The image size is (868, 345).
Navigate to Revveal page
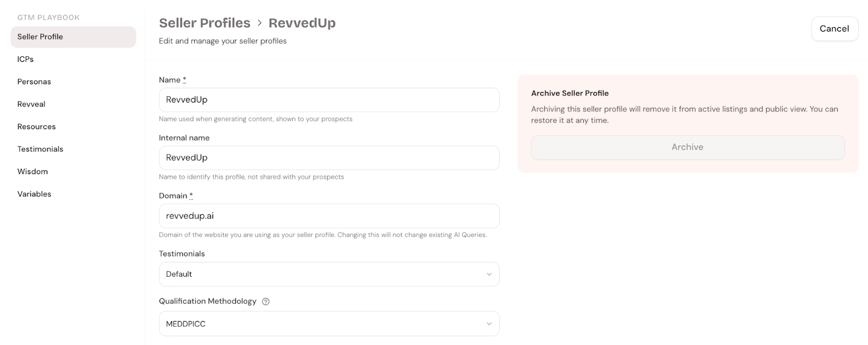31,104
